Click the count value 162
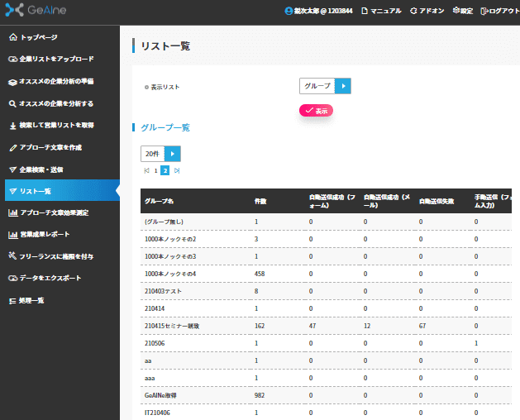 click(260, 326)
